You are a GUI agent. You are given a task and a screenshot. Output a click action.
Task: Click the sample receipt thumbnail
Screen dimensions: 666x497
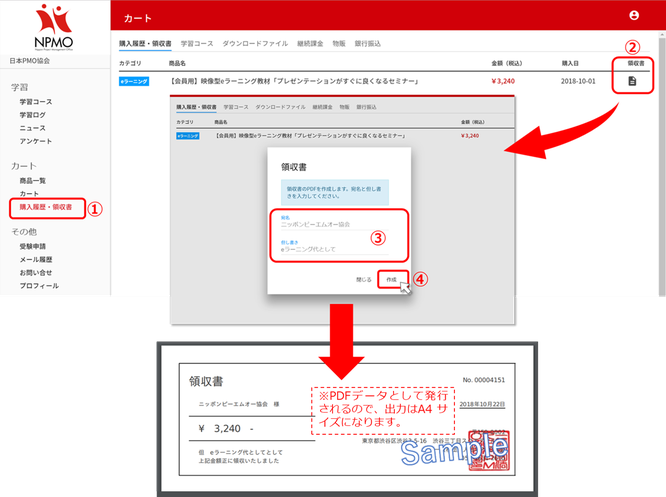(x=347, y=419)
